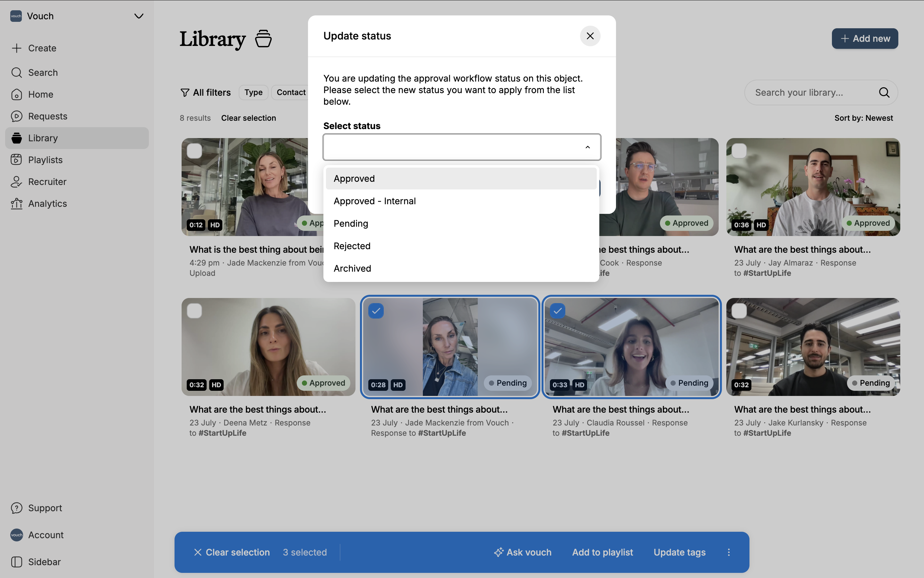This screenshot has height=578, width=924.
Task: Click the Create plus icon
Action: tap(16, 48)
